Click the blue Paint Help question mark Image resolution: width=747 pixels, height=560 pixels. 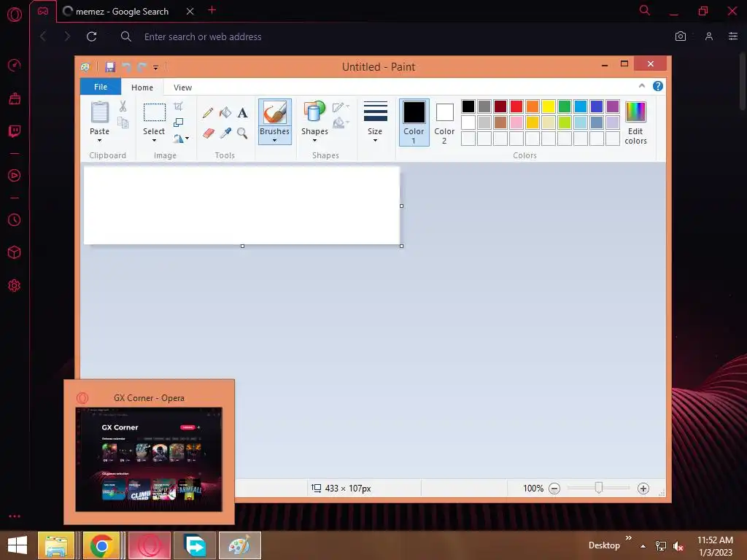[657, 86]
